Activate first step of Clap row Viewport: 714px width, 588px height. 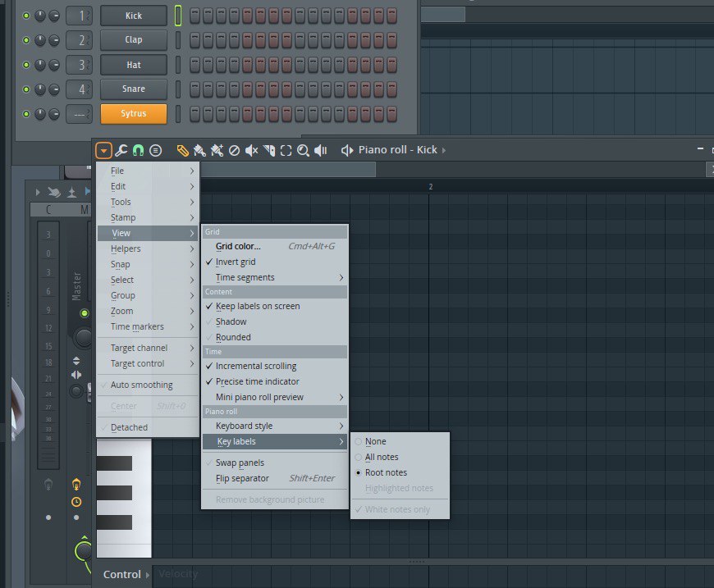tap(195, 40)
